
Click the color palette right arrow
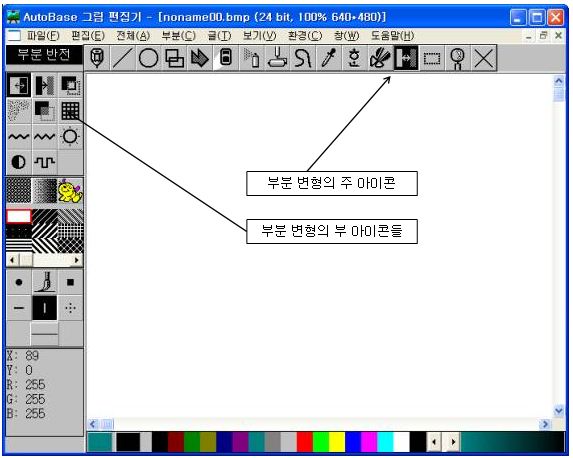point(453,442)
